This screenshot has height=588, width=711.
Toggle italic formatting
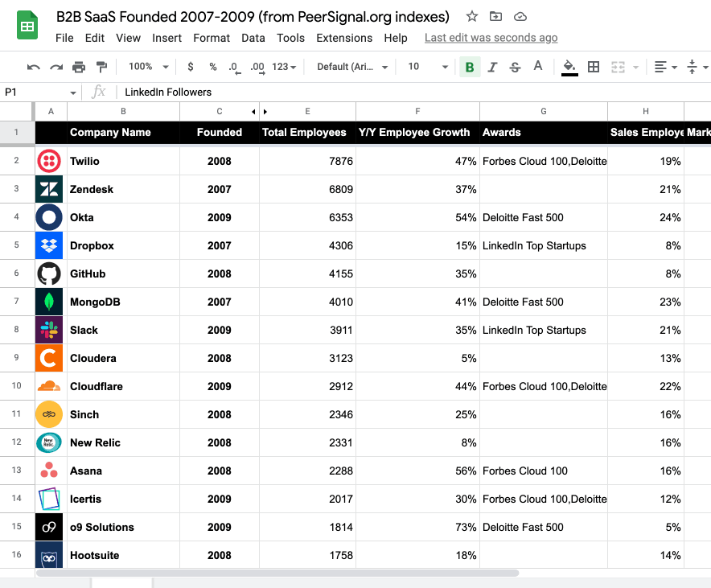click(492, 67)
